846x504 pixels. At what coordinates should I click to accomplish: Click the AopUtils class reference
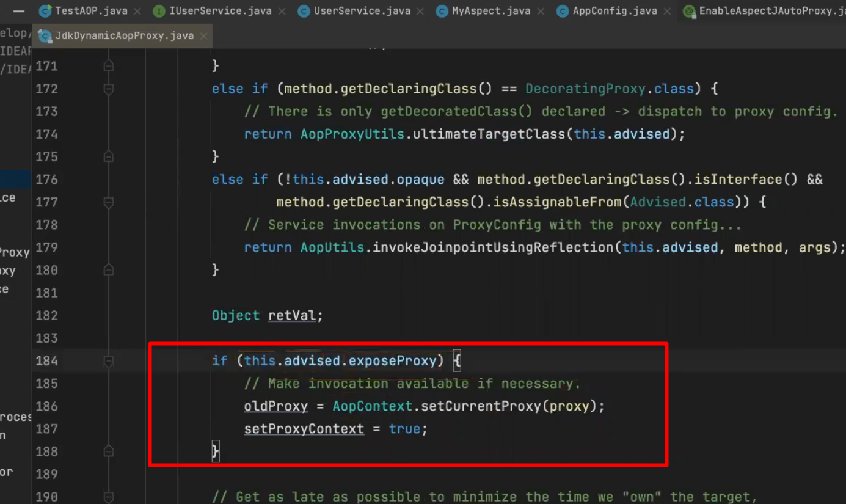[332, 247]
